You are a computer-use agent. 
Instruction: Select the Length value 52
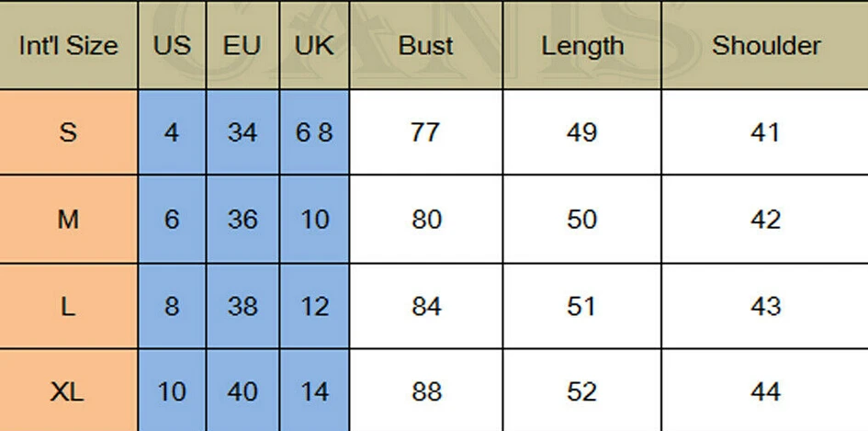coord(581,391)
